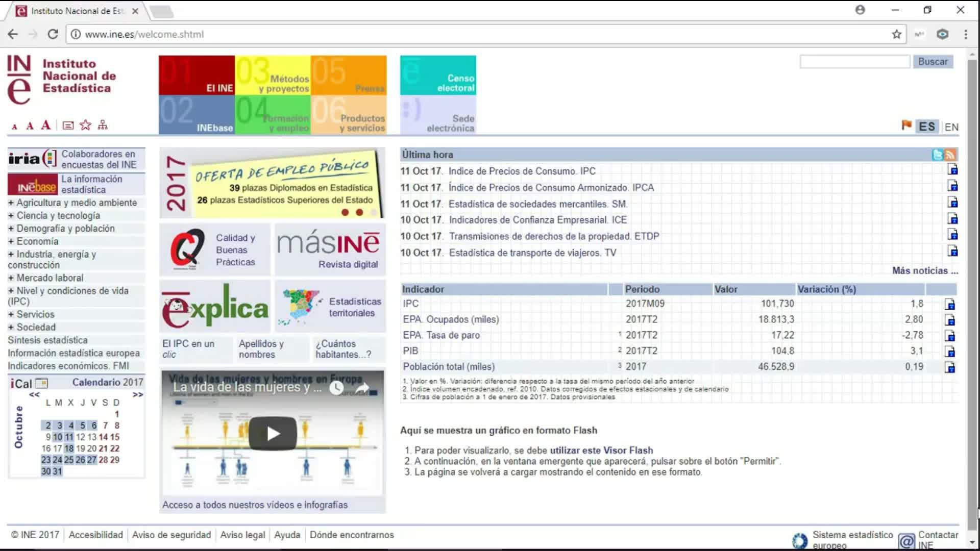Open the Síntesis estadística link

click(x=47, y=340)
